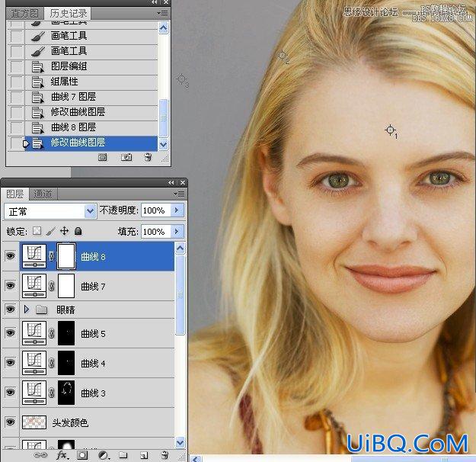Open the fx layer style menu
476x462 pixels.
[62, 455]
